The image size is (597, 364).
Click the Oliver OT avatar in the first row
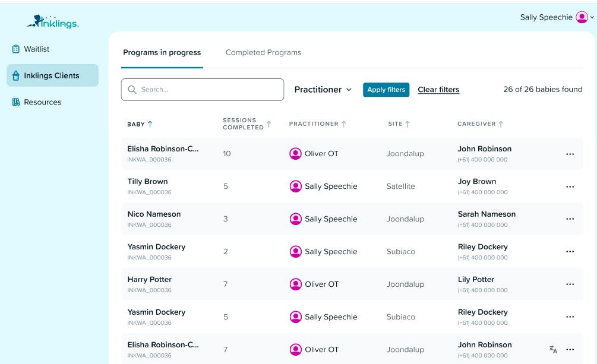[295, 154]
